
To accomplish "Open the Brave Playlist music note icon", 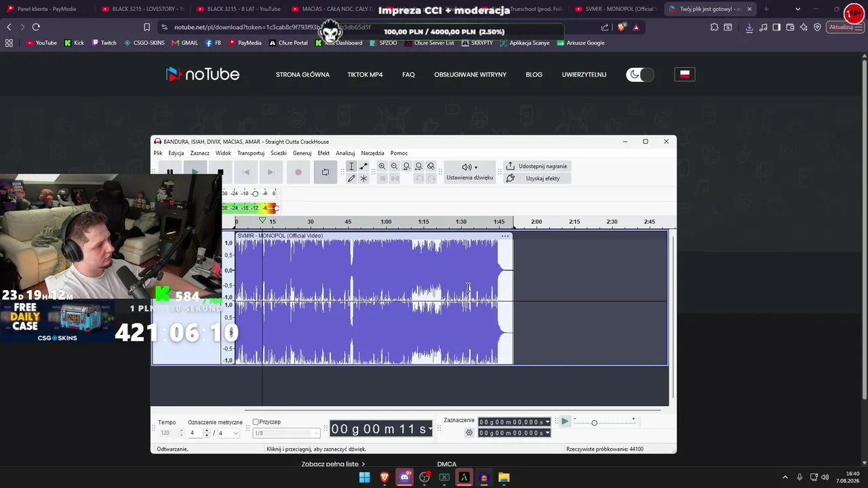I will click(764, 27).
